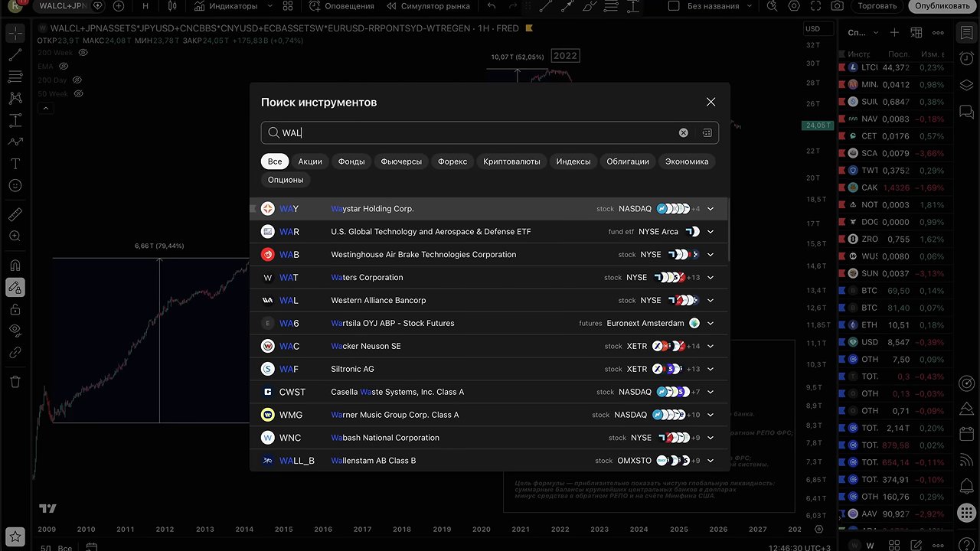The width and height of the screenshot is (980, 551).
Task: Toggle the magnet snapping mode
Action: [15, 266]
